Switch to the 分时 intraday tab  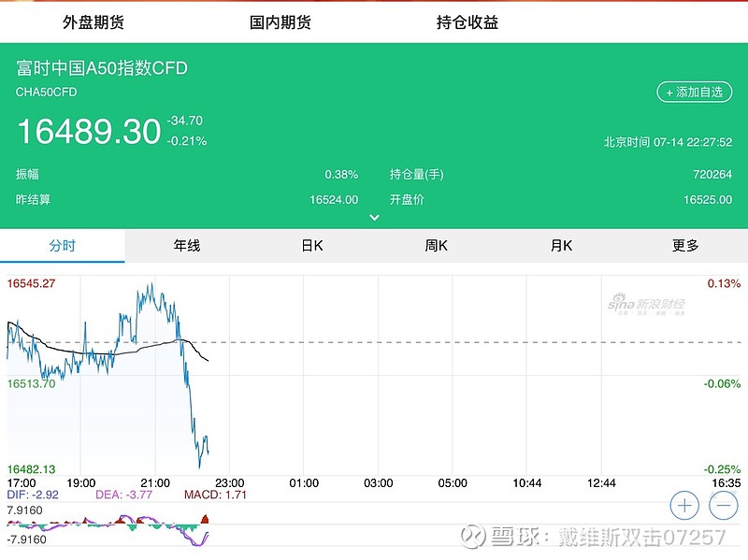(62, 245)
